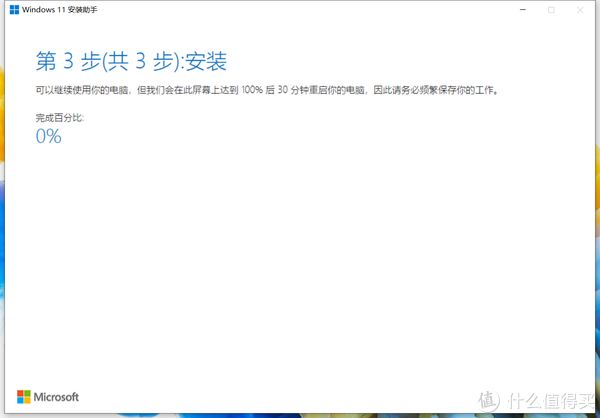Viewport: 600px width, 418px height.
Task: Close the Windows 11 installation assistant window
Action: pyautogui.click(x=580, y=10)
